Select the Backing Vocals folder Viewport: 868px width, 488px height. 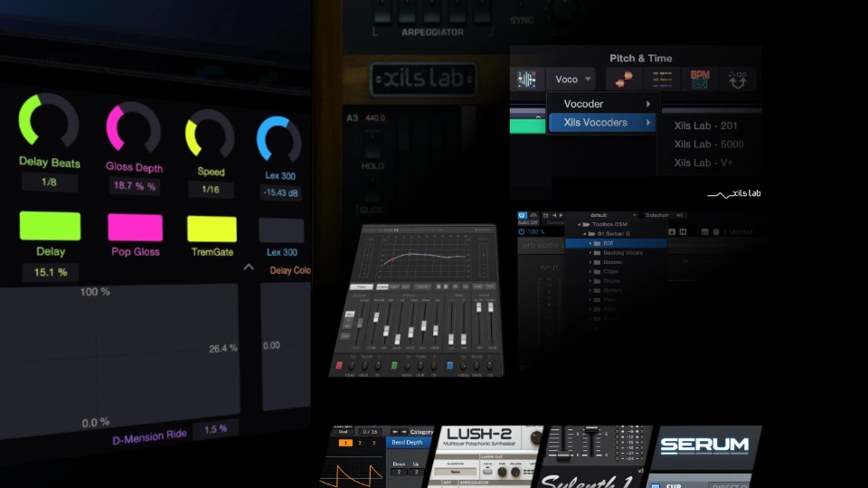pyautogui.click(x=623, y=253)
